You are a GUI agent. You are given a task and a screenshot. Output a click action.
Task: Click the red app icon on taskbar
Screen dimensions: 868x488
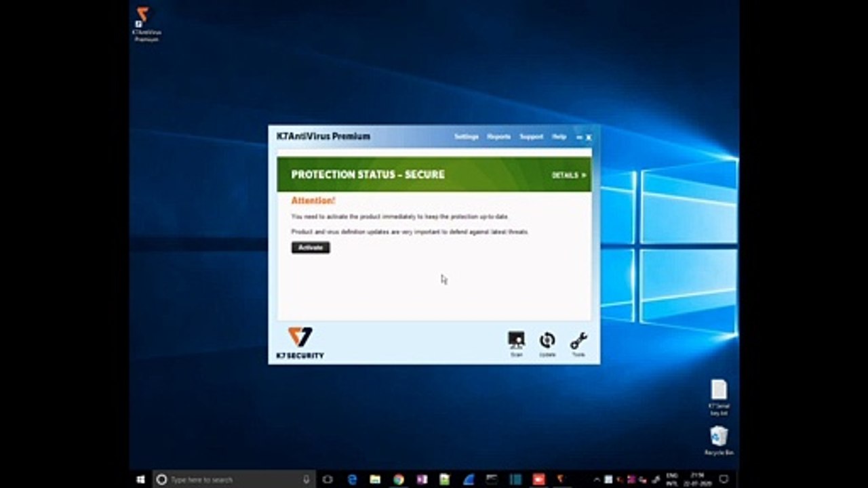(538, 479)
